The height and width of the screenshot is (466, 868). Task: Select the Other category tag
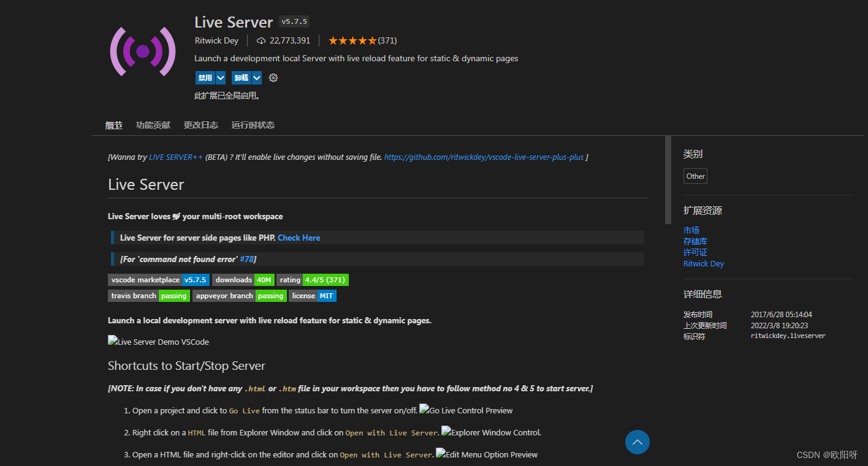(696, 176)
